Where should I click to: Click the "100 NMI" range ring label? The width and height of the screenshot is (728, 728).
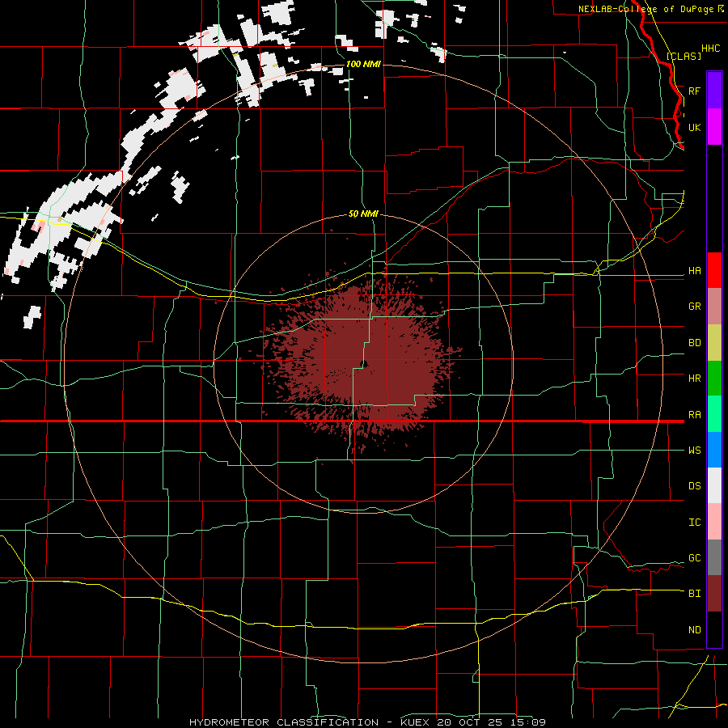click(x=363, y=64)
